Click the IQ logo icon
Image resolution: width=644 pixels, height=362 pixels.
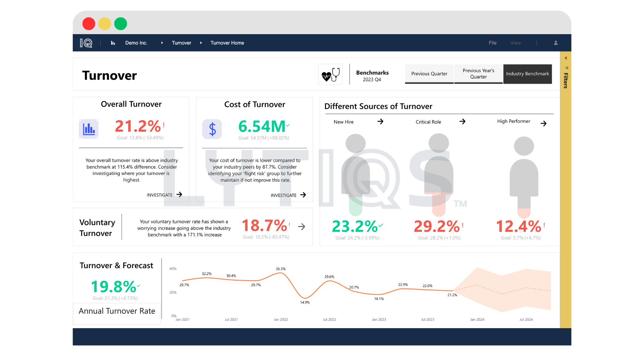click(x=86, y=43)
